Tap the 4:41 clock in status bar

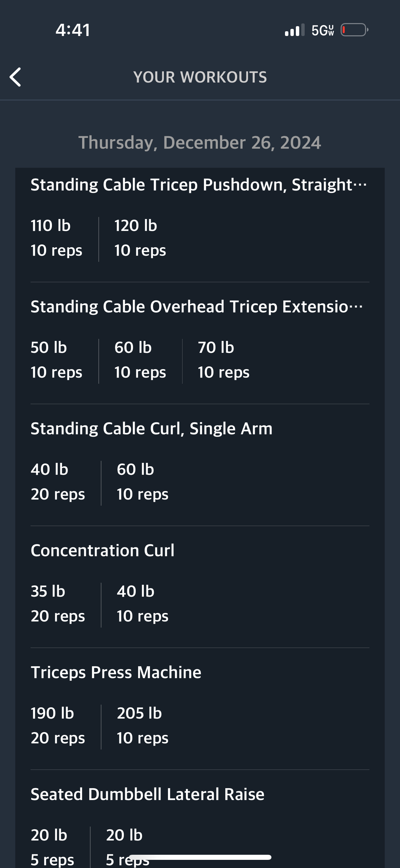(73, 30)
